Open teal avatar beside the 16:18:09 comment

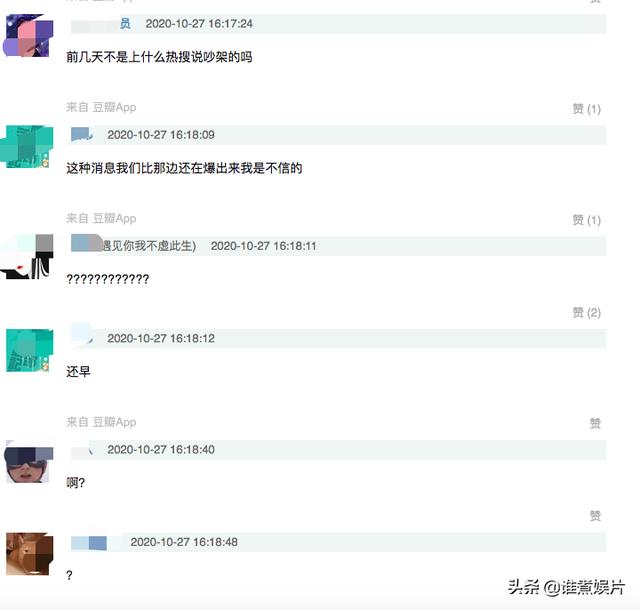coord(27,147)
